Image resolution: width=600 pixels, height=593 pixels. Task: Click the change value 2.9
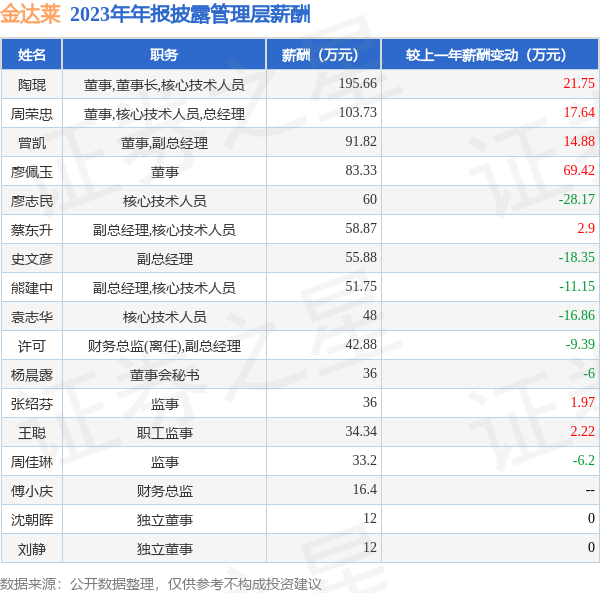click(586, 228)
